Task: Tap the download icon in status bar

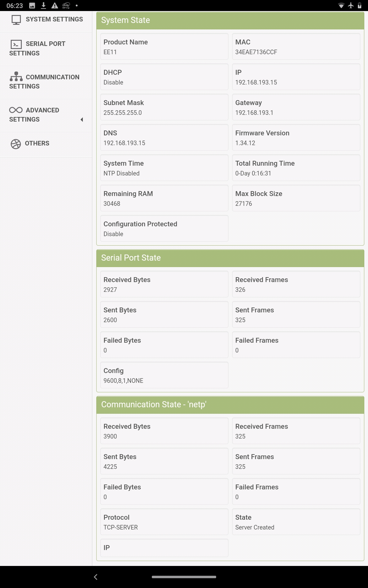Action: 44,6
